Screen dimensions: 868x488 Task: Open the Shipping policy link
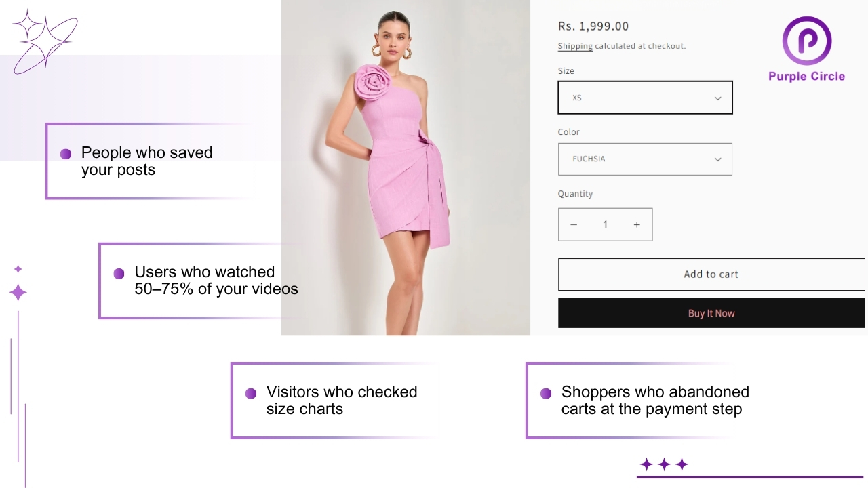coord(575,46)
